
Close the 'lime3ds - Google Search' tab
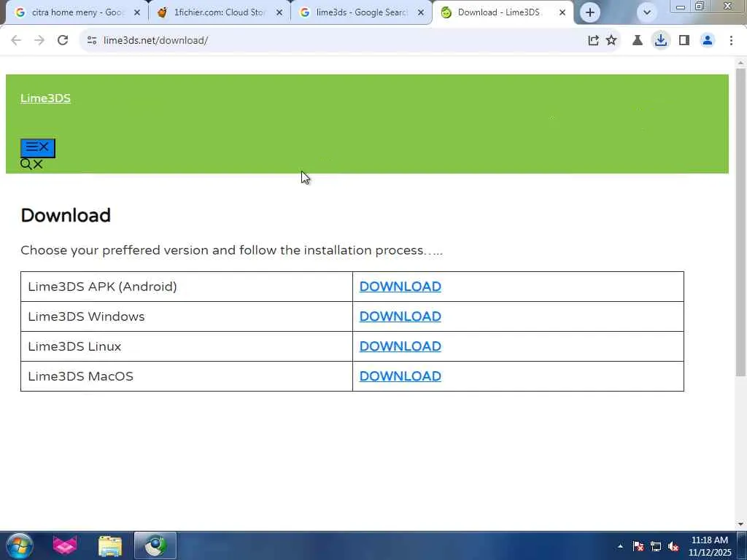421,13
